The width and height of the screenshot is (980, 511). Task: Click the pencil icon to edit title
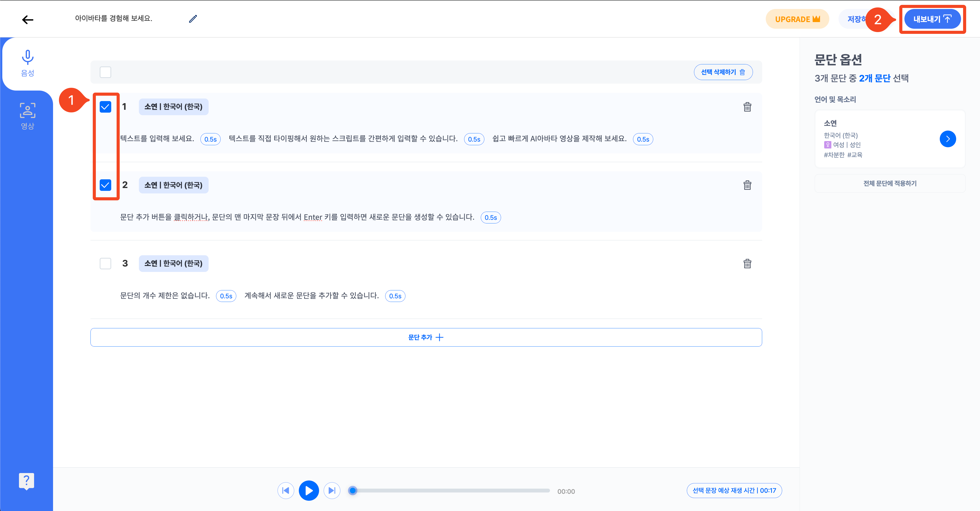click(x=193, y=19)
